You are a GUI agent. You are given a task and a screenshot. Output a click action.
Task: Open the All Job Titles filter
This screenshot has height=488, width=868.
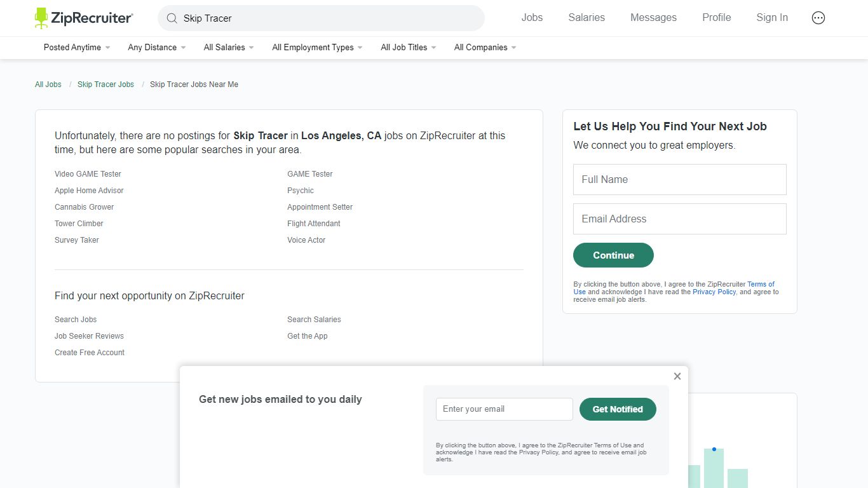click(409, 48)
